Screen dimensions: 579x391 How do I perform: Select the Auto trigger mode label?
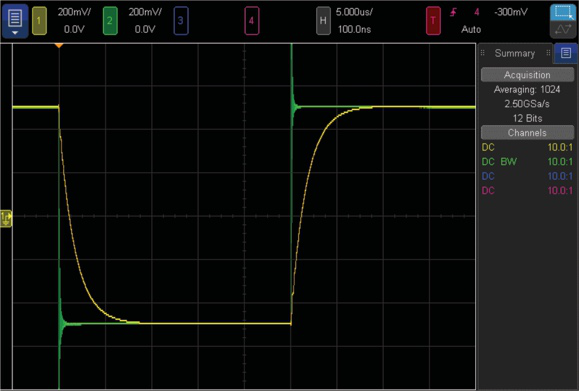point(471,30)
